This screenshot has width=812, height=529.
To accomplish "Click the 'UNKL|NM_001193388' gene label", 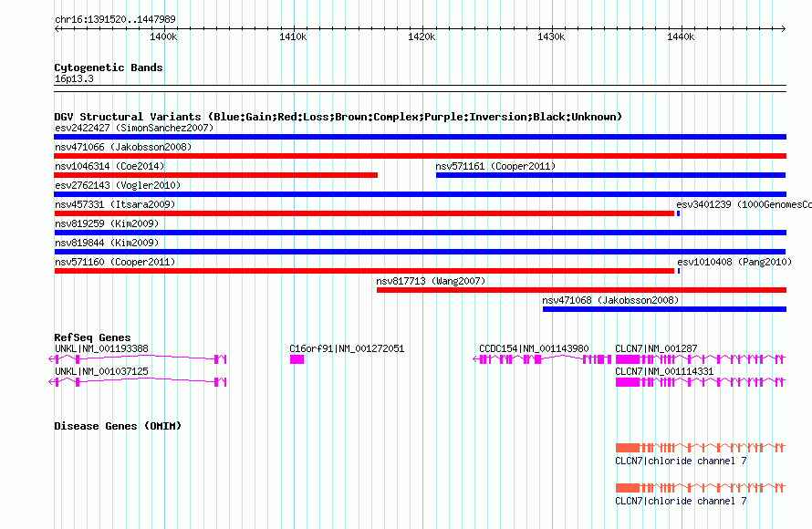I will point(101,348).
